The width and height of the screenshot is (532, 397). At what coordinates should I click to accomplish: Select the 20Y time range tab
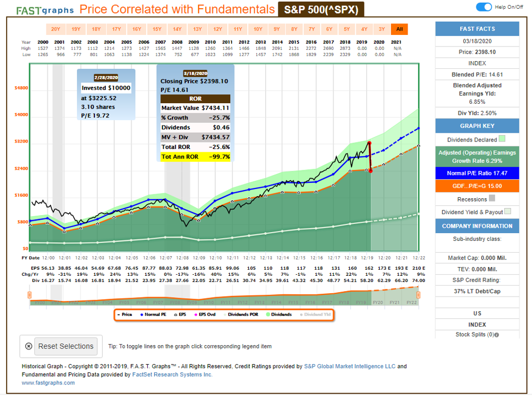tap(55, 29)
